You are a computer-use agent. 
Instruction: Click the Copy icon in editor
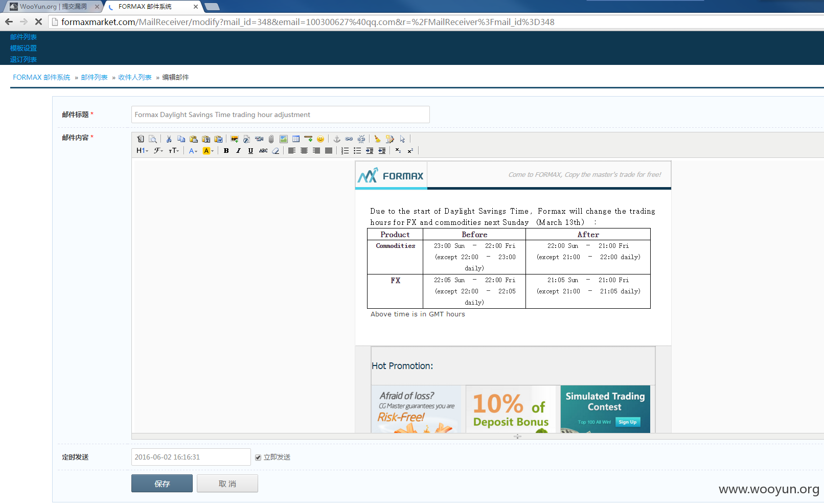pos(181,139)
